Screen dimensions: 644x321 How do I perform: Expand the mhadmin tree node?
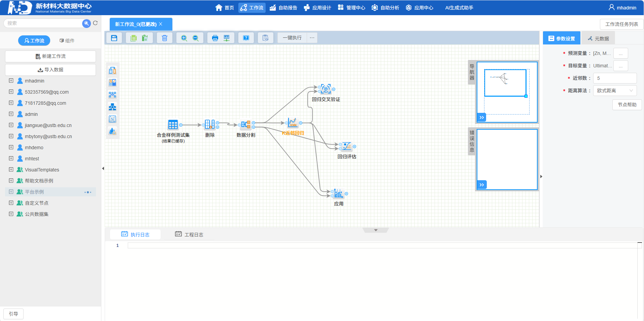click(x=11, y=81)
